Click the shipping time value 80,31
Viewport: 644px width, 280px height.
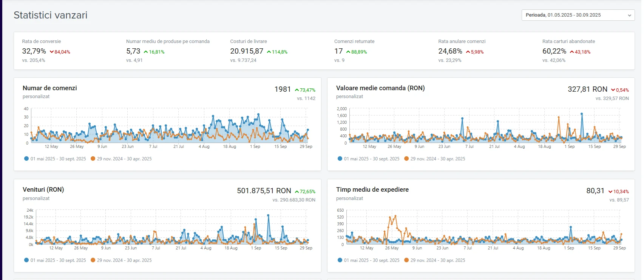click(595, 191)
